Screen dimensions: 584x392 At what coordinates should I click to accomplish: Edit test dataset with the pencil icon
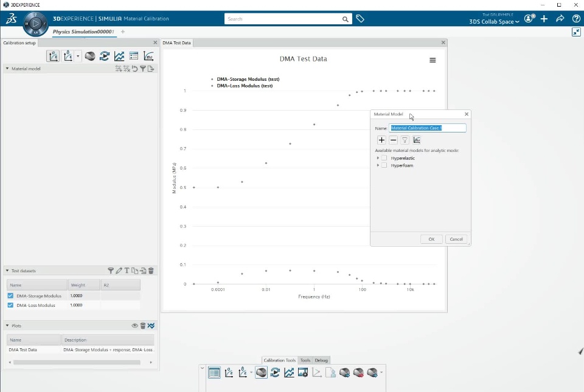tap(119, 271)
